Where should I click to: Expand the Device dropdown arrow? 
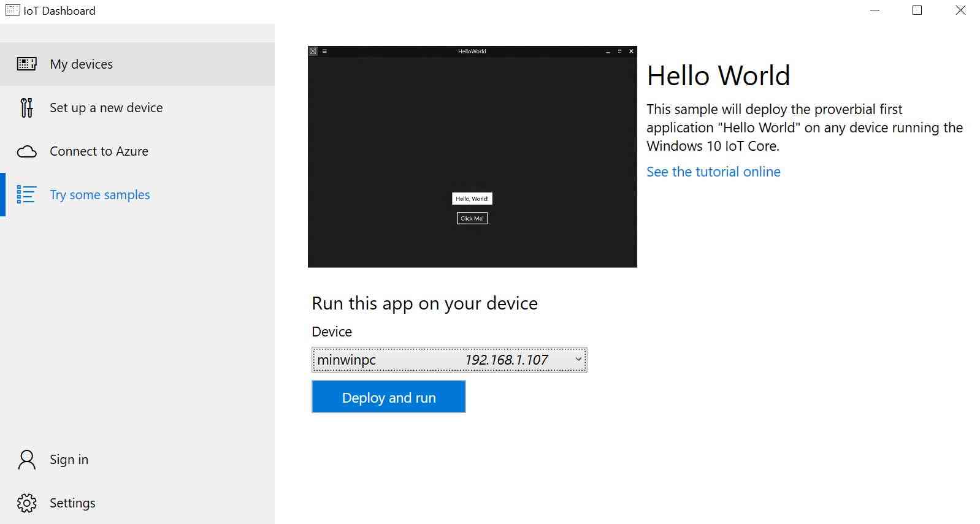pyautogui.click(x=578, y=360)
